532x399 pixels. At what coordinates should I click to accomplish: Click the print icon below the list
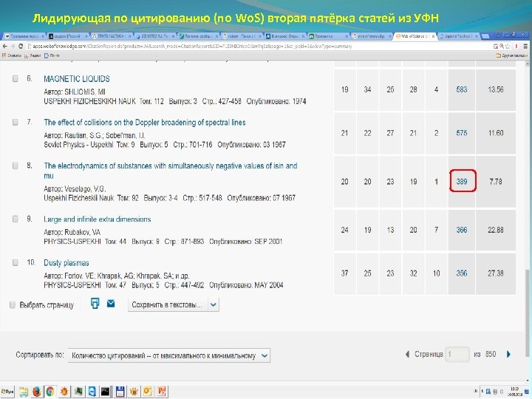tap(95, 304)
